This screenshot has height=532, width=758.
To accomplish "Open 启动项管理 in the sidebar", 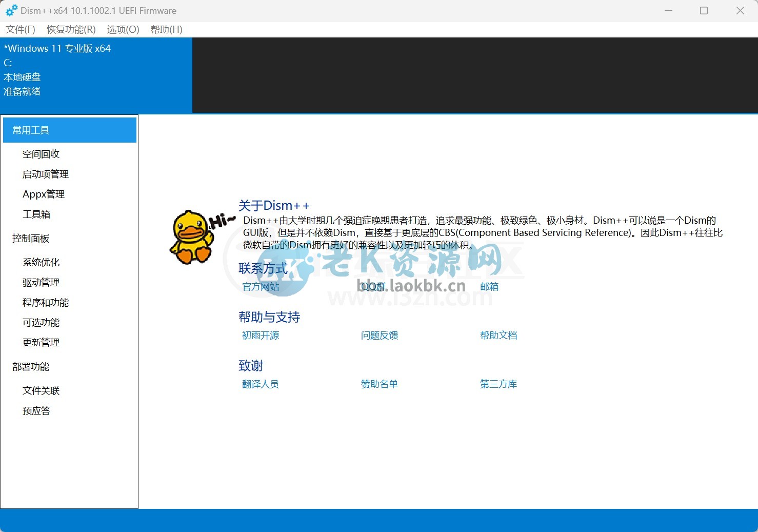I will [46, 174].
